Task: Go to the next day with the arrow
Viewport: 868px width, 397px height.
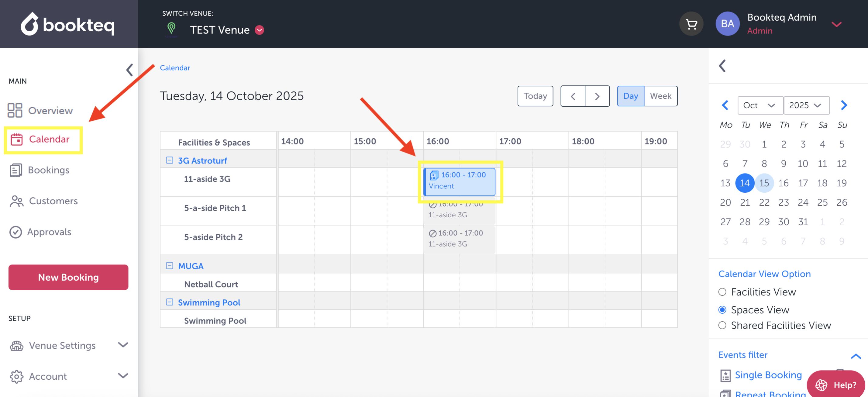Action: (597, 96)
